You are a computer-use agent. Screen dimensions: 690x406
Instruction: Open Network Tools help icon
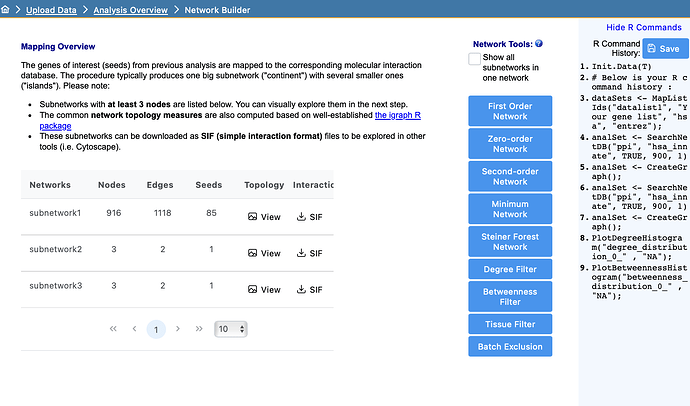(539, 44)
